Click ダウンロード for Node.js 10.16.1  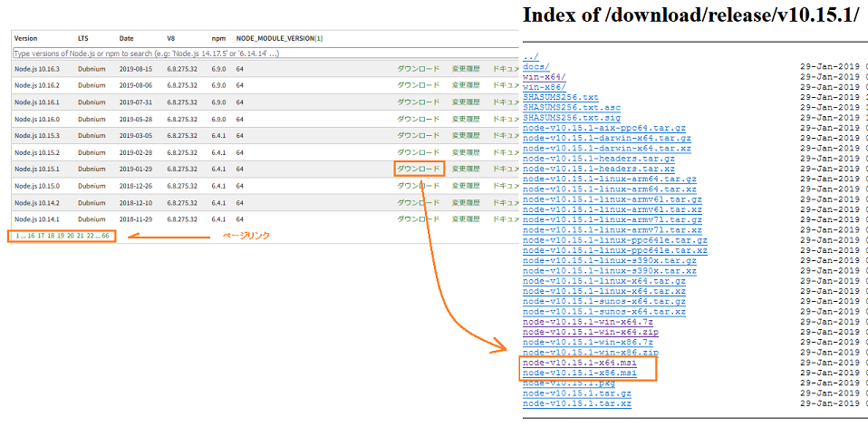pos(419,102)
